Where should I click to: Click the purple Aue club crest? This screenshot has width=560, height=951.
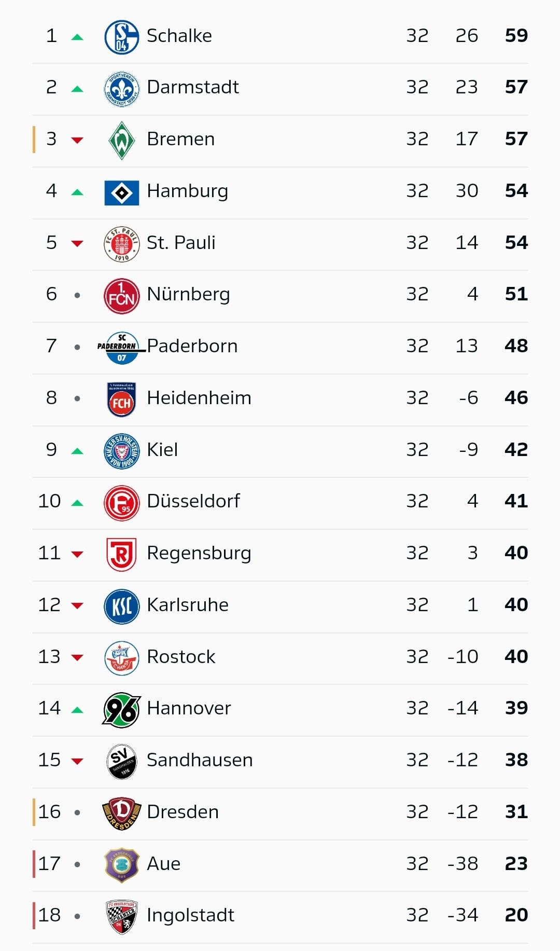(x=122, y=865)
